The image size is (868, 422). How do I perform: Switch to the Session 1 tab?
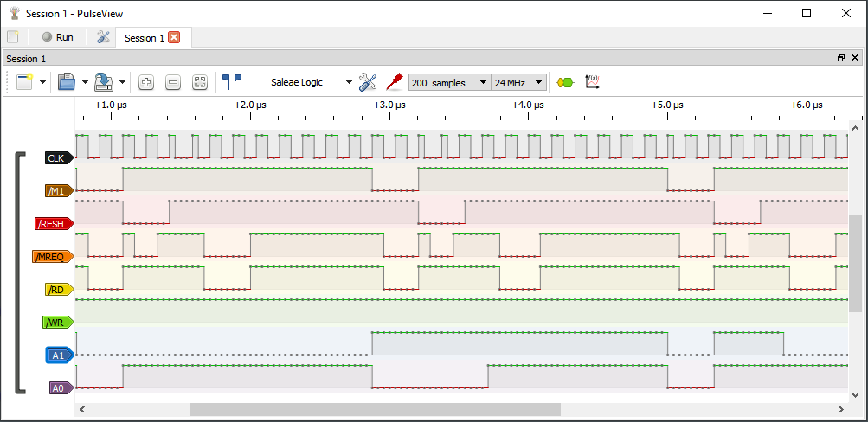pos(144,38)
